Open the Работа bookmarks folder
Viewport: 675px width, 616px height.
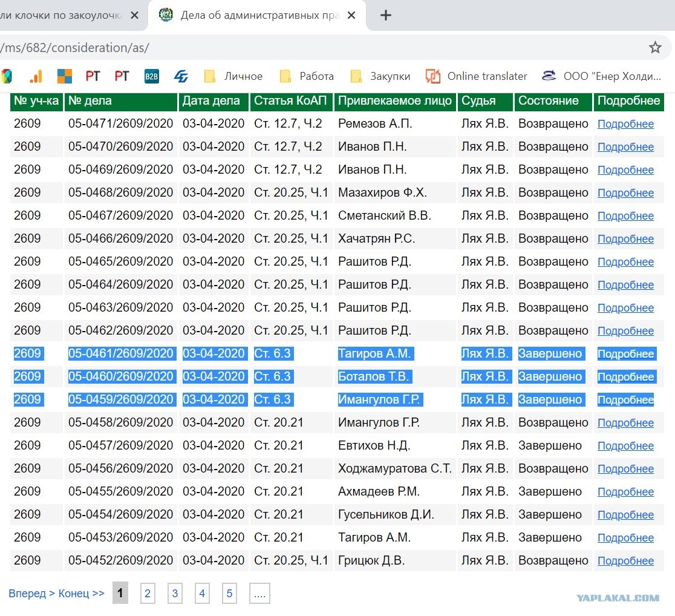[x=307, y=76]
